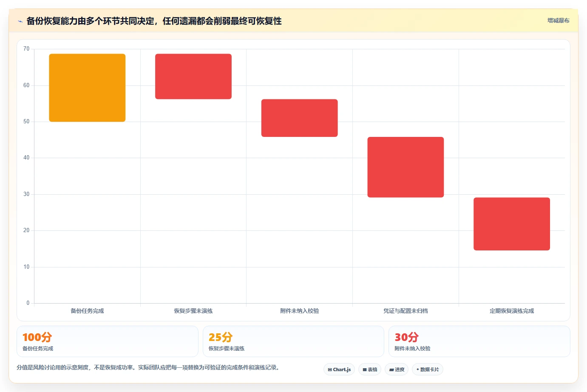Select the Chart.js chip
The width and height of the screenshot is (587, 392).
pos(339,369)
